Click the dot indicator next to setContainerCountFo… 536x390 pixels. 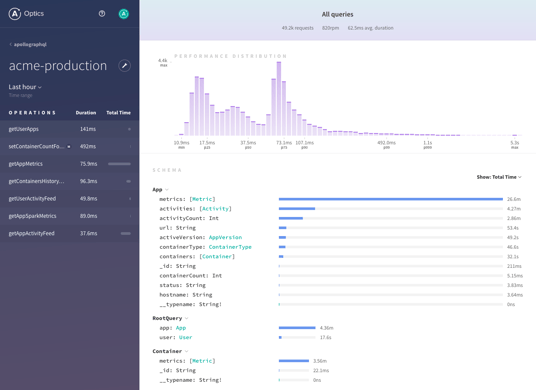pyautogui.click(x=69, y=147)
